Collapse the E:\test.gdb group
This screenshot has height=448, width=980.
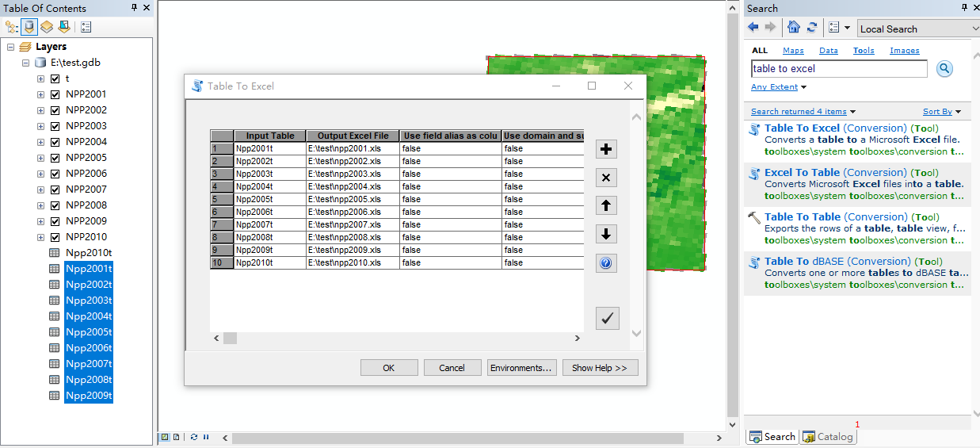click(x=25, y=63)
